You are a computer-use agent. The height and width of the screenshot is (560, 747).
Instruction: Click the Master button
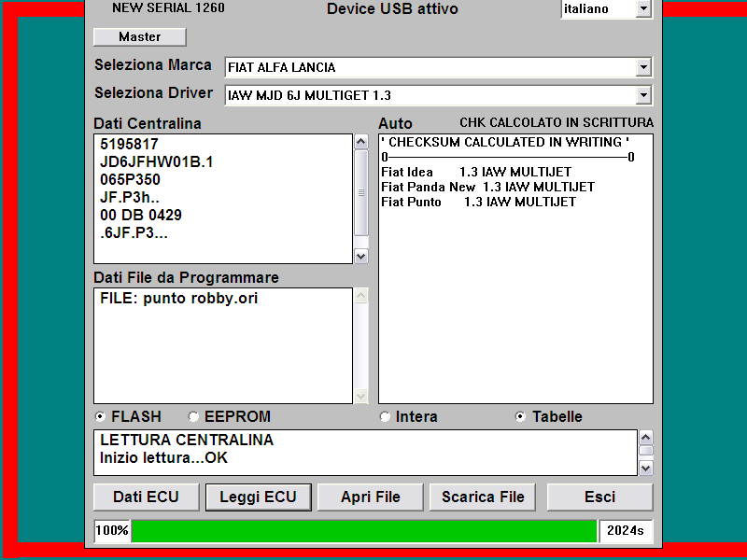point(140,37)
